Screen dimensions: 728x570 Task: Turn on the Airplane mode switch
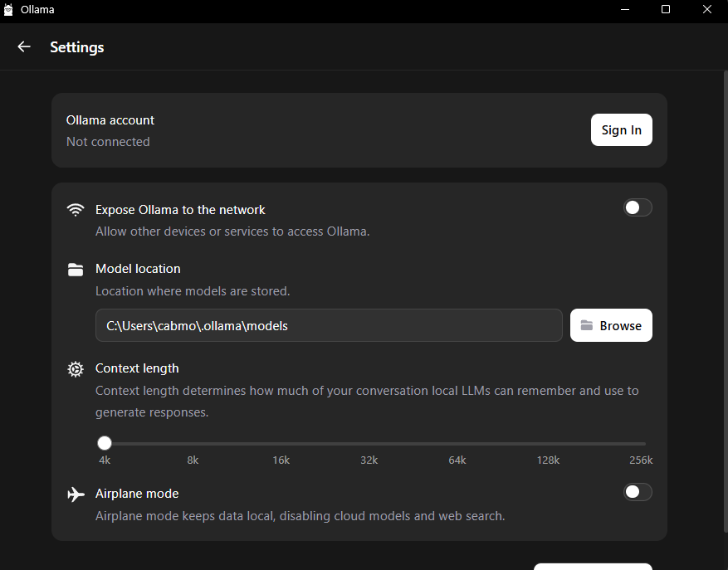point(638,492)
